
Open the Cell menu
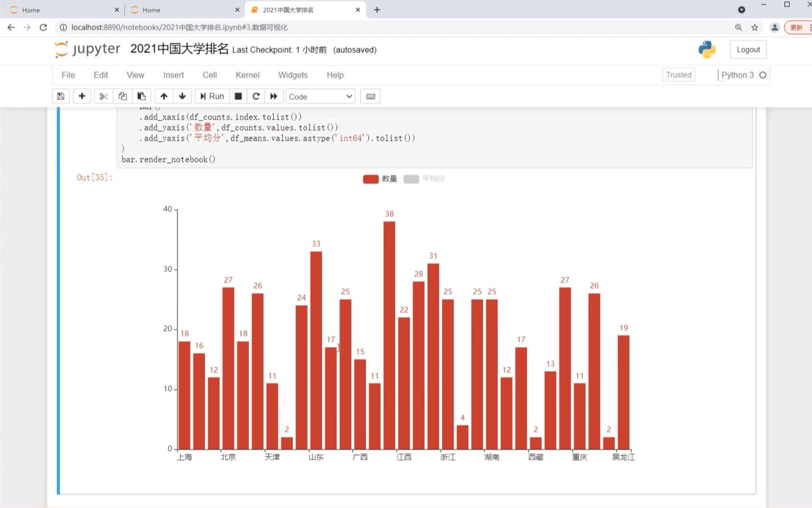pos(210,75)
